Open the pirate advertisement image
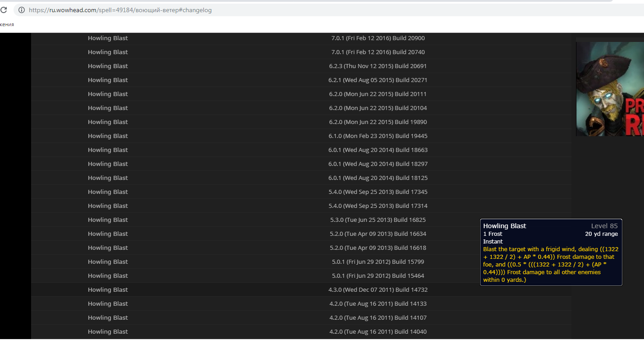 tap(610, 89)
